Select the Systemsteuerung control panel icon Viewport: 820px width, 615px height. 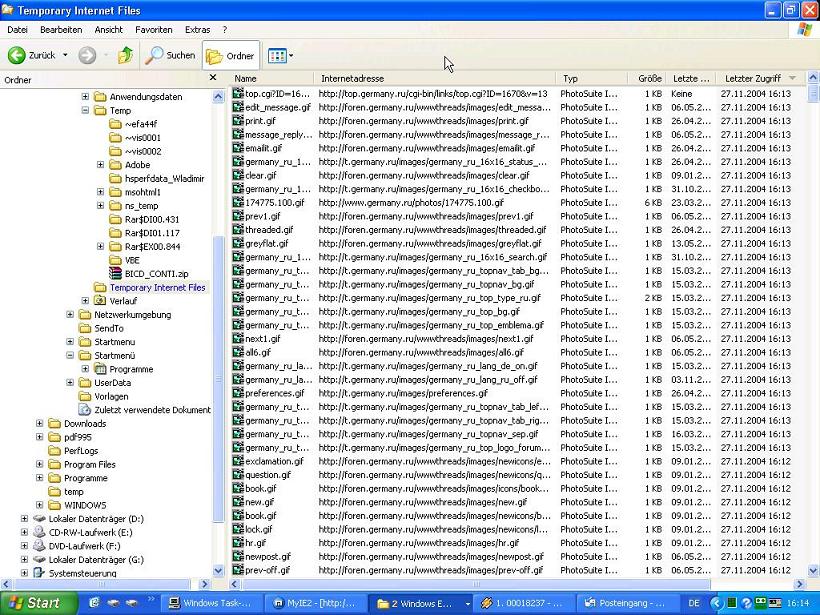coord(39,573)
